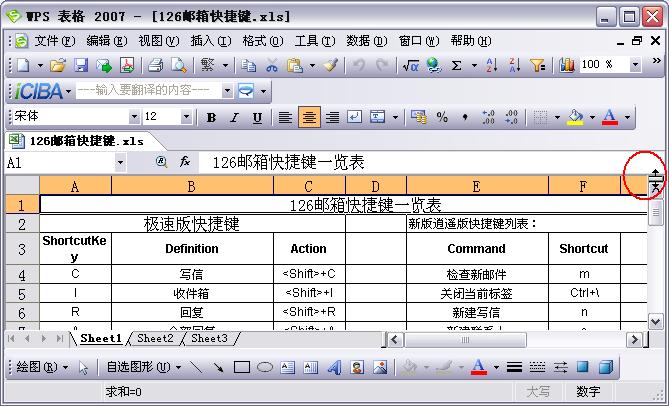The image size is (669, 406).
Task: Apply currency style formatting
Action: pyautogui.click(x=419, y=117)
